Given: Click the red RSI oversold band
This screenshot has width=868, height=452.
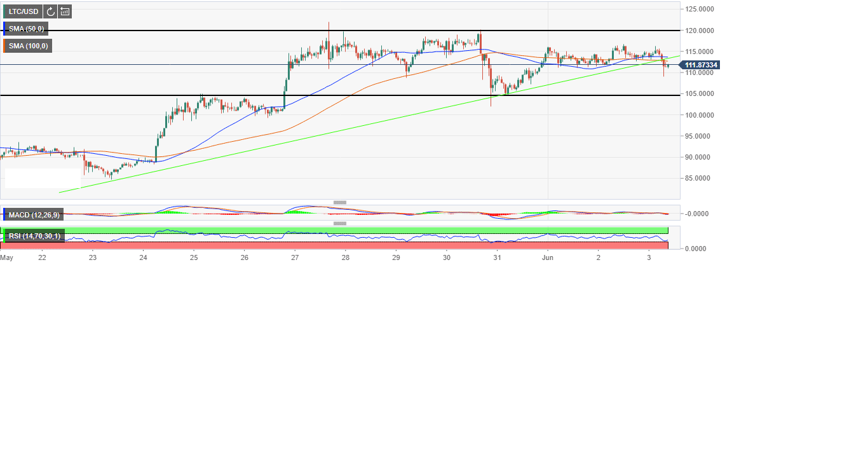Looking at the screenshot, I should [381, 245].
